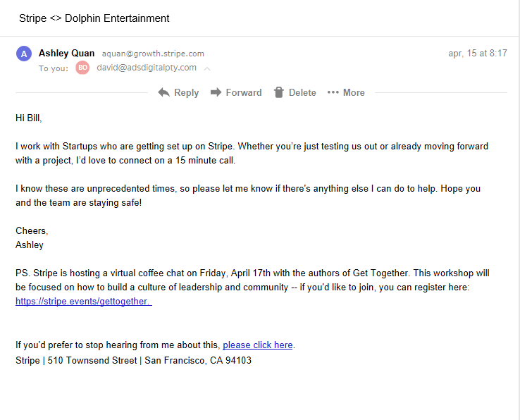Click the pink BO recipient avatar
The width and height of the screenshot is (520, 420).
tap(82, 68)
